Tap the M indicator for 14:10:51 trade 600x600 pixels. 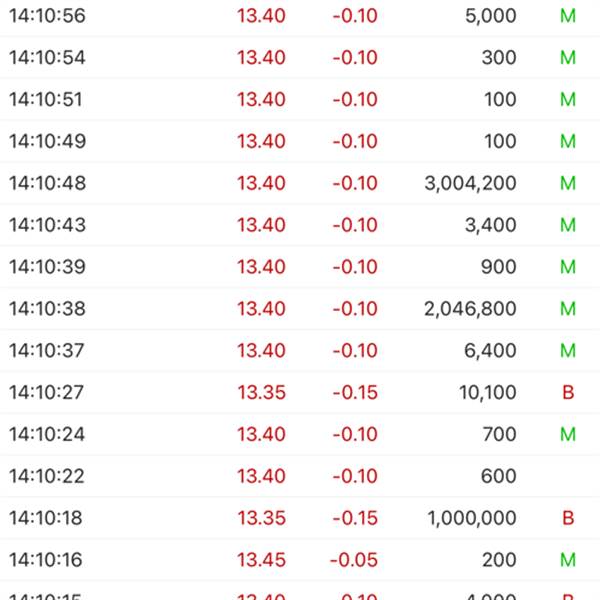[568, 99]
